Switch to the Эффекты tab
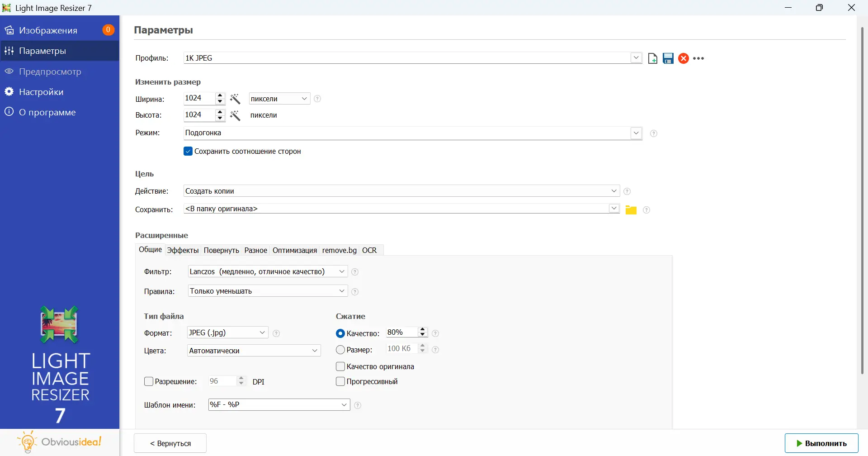The height and width of the screenshot is (456, 868). pos(183,250)
